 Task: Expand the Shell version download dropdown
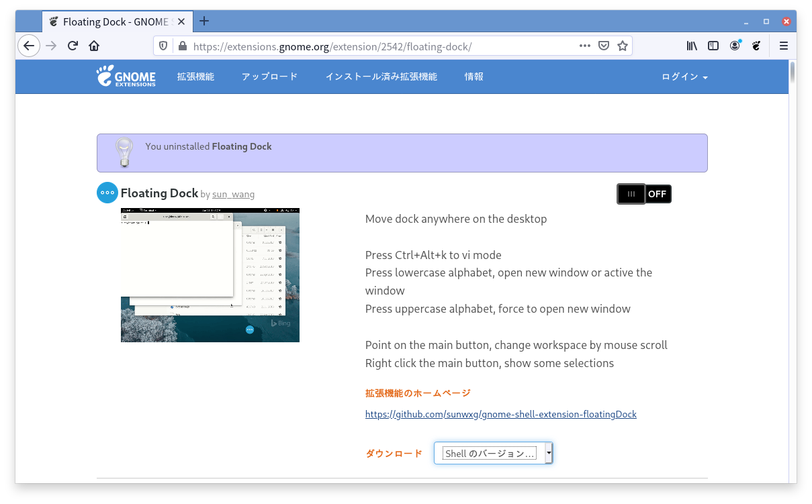pyautogui.click(x=493, y=454)
